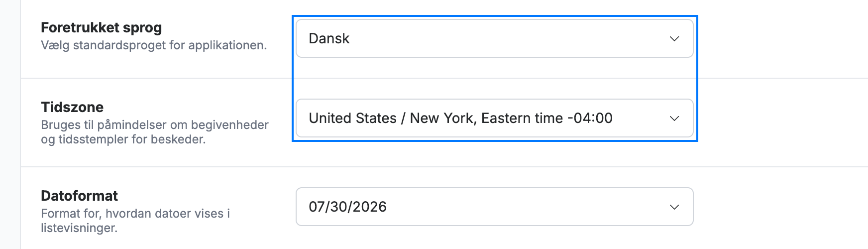Click the '-04:00' offset in the timezone field

pos(590,118)
